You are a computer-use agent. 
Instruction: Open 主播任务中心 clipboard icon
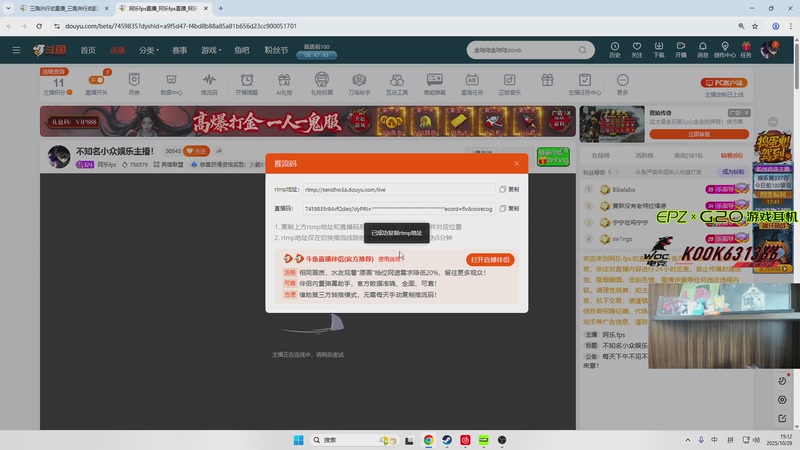pos(585,84)
